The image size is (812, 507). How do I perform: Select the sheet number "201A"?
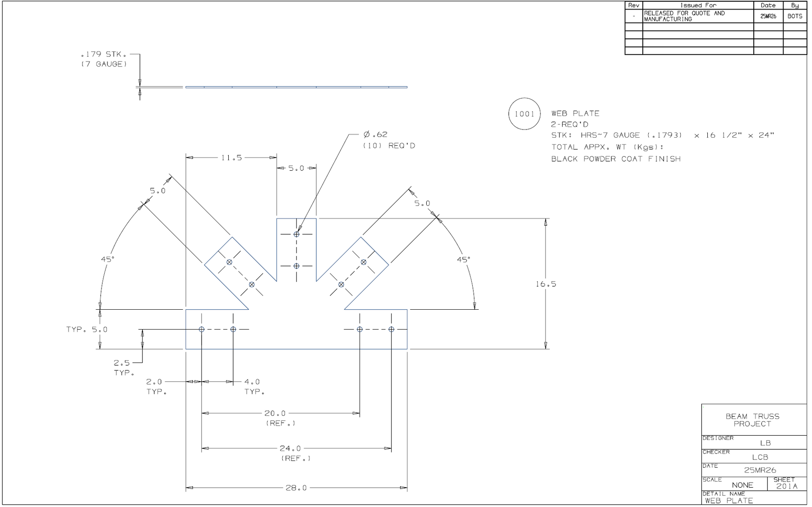tap(787, 486)
